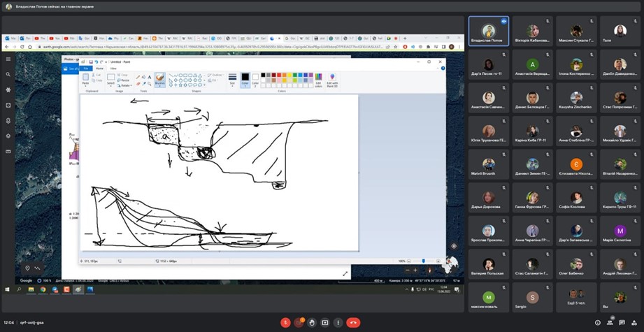Turn on the camera in the call bar
The image size is (644, 332).
299,322
